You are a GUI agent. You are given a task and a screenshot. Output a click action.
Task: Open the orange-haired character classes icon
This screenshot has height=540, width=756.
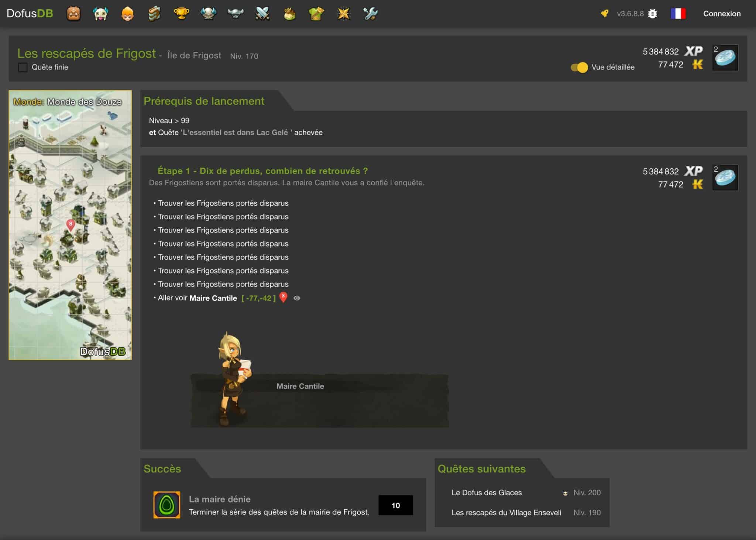tap(127, 14)
